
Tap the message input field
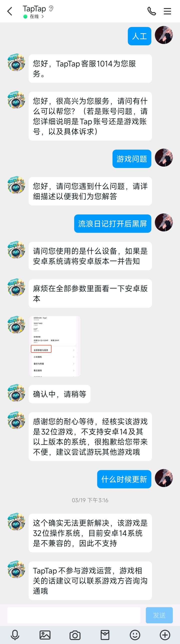tap(74, 615)
